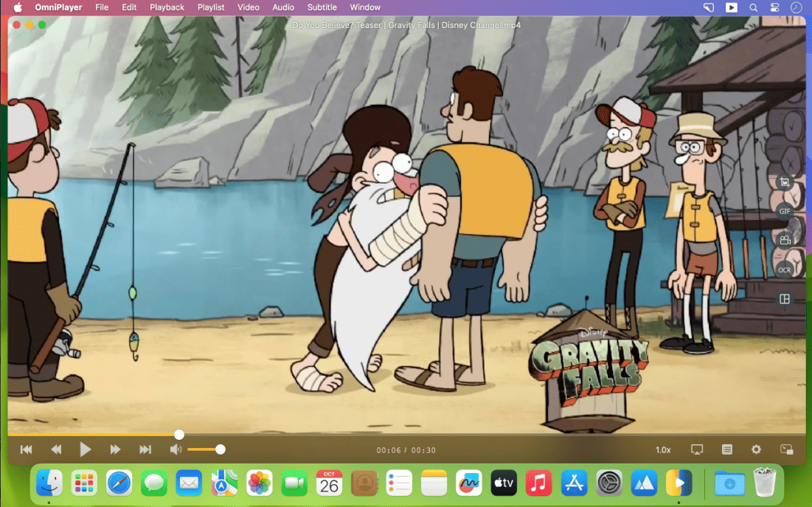812x507 pixels.
Task: Fast forward the video
Action: (115, 449)
